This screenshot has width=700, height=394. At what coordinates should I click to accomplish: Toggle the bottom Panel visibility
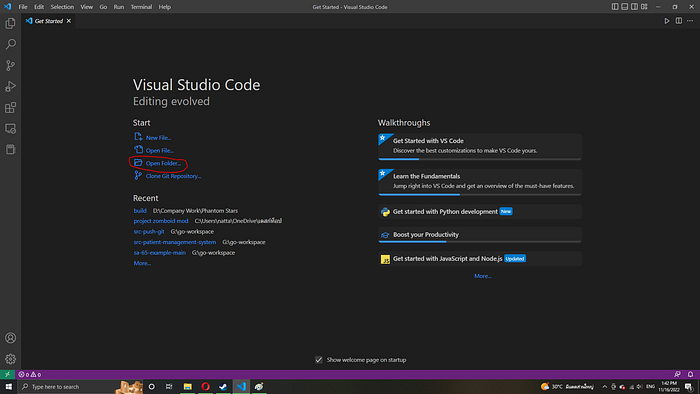(625, 7)
